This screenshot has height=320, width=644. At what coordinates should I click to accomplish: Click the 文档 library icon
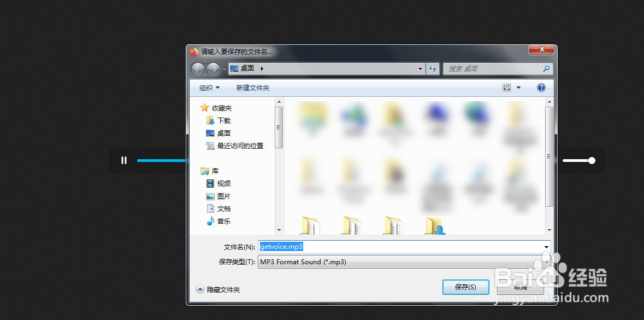[x=210, y=208]
